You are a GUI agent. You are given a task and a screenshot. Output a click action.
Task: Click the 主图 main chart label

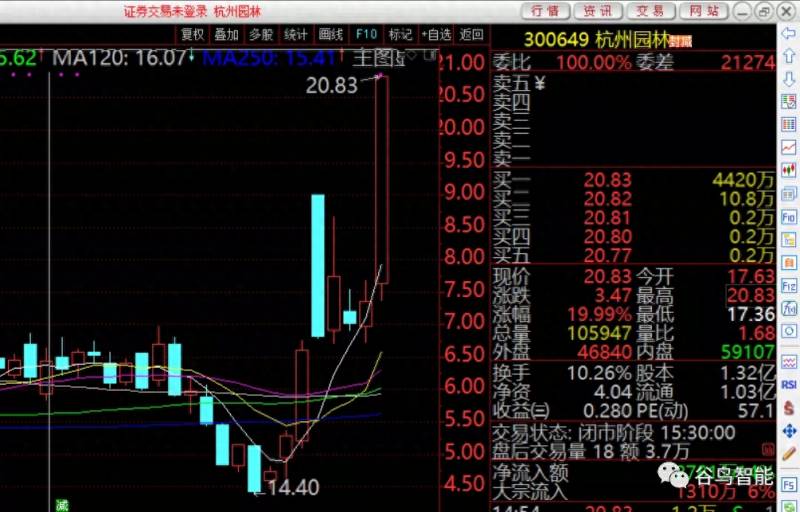coord(378,58)
